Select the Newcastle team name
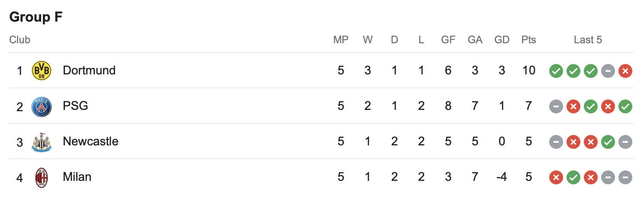This screenshot has width=644, height=212. click(90, 141)
